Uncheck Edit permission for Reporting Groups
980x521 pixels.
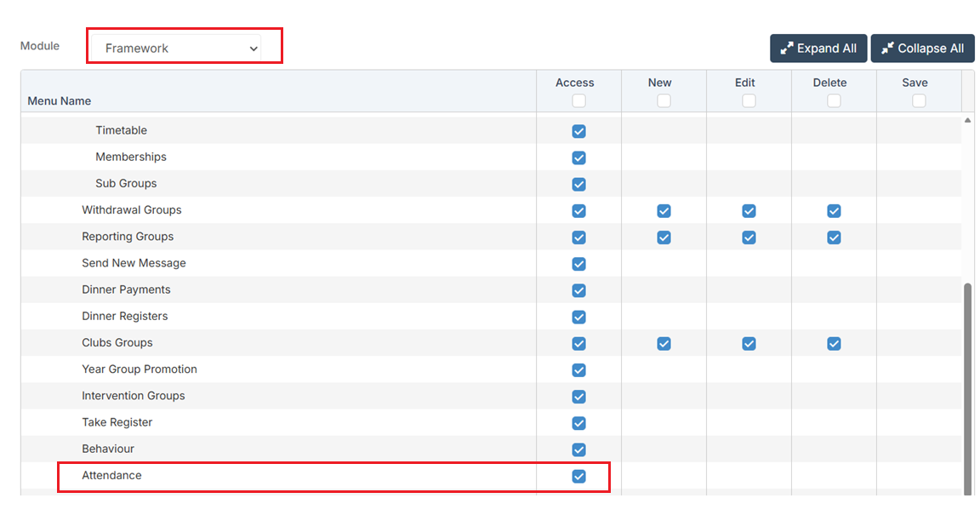coord(749,237)
